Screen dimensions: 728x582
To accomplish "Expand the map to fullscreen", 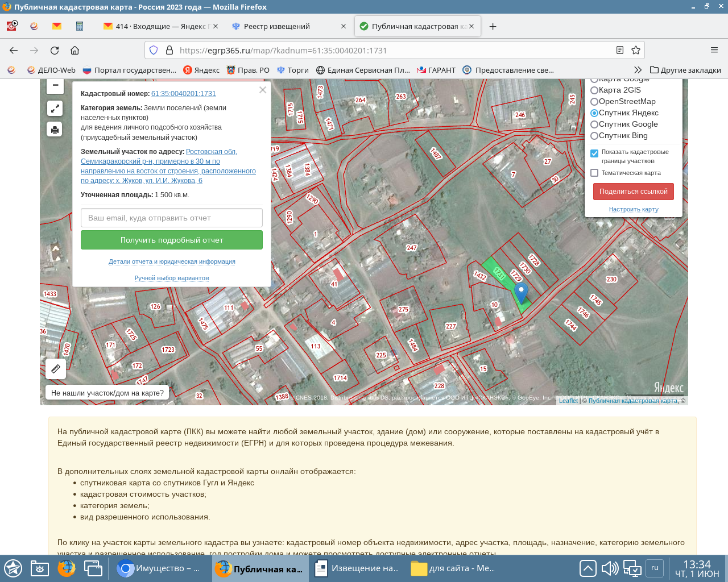I will point(55,107).
